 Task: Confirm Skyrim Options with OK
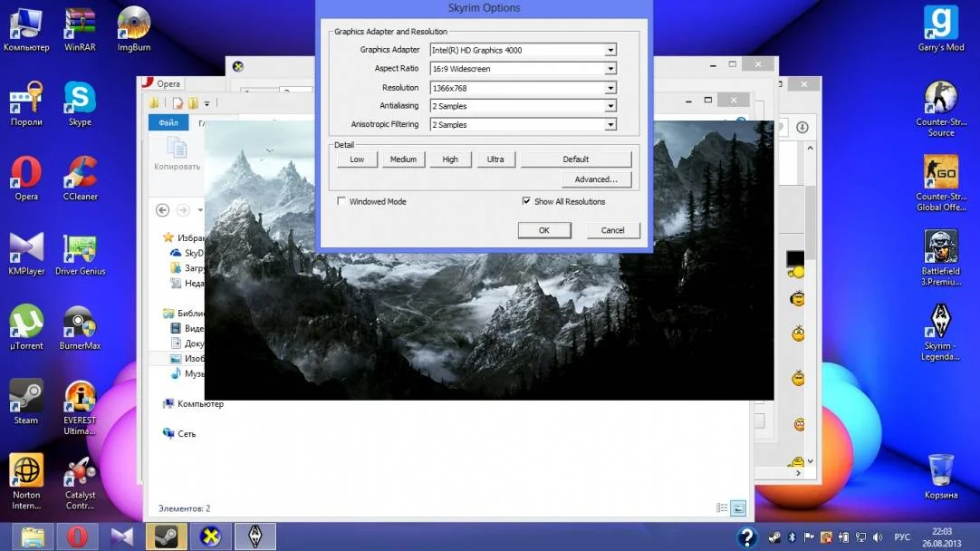pyautogui.click(x=543, y=230)
